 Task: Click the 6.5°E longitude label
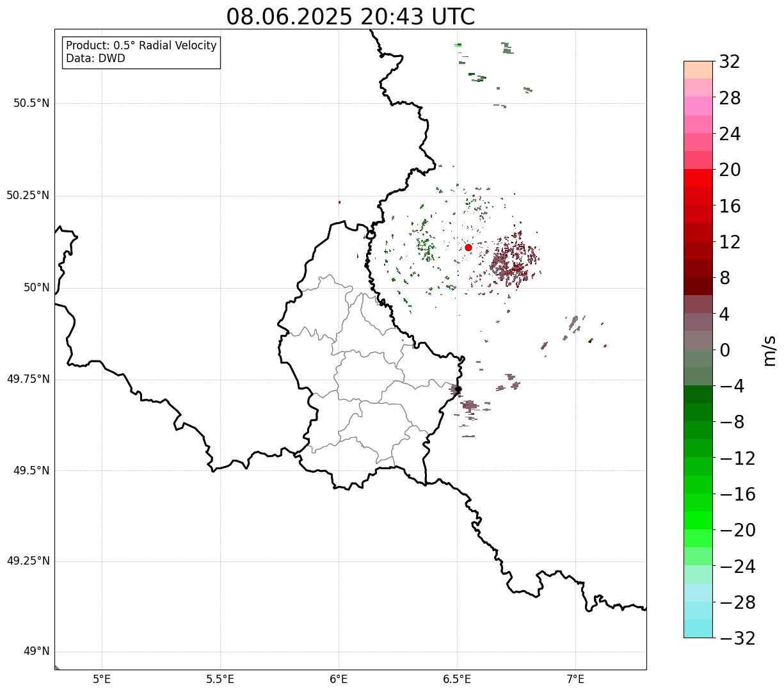click(457, 679)
